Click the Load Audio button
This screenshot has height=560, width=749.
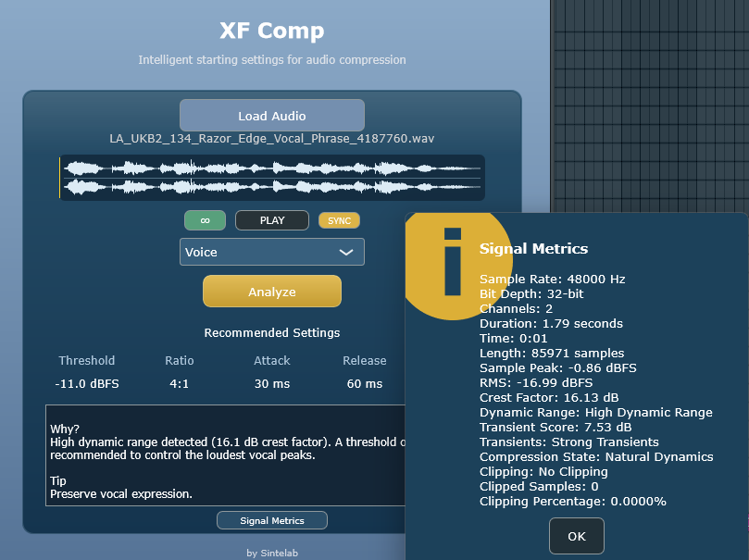click(x=272, y=116)
